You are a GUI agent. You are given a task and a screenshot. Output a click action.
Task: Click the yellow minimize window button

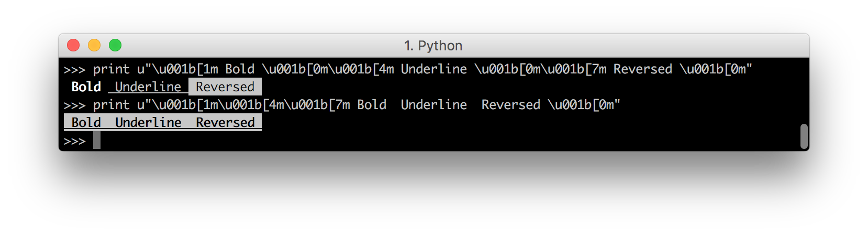coord(94,46)
